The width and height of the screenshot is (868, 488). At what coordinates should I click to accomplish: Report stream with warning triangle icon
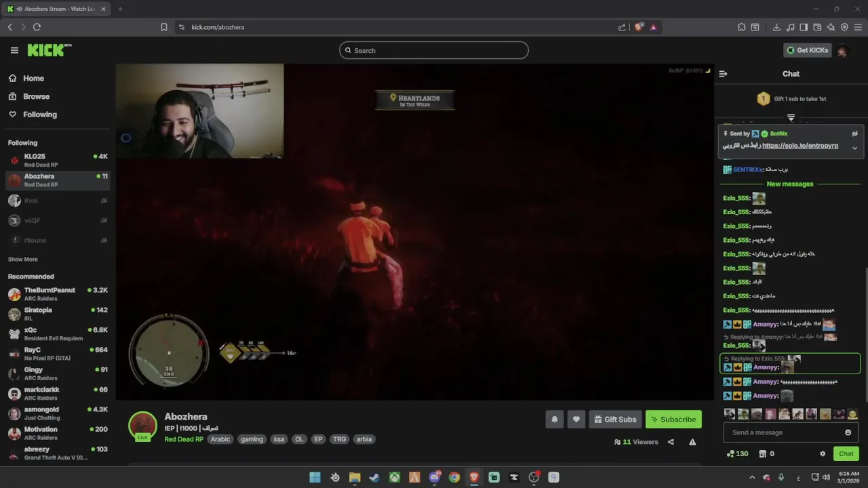(692, 442)
